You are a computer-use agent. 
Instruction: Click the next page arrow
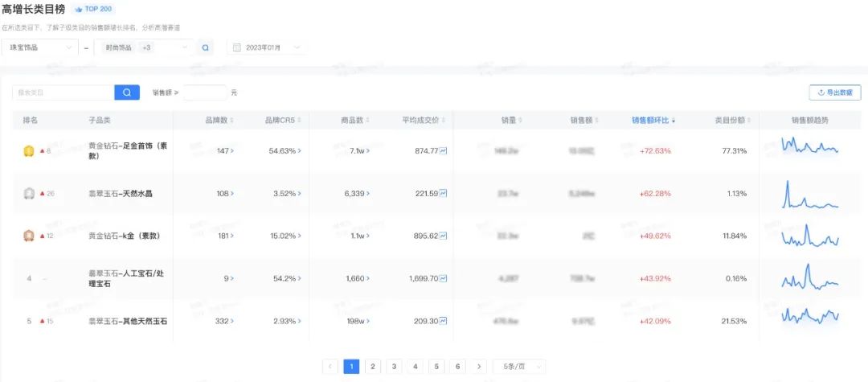coord(479,367)
